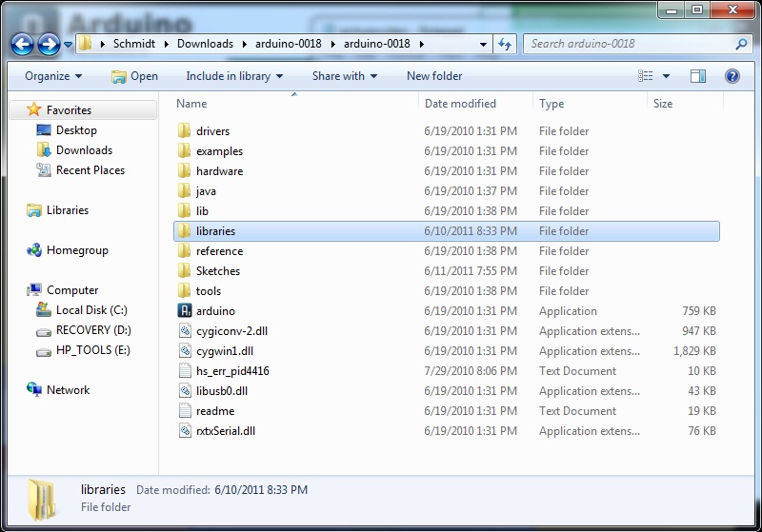The width and height of the screenshot is (762, 532).
Task: Click the libusb0.dll file icon
Action: [185, 391]
